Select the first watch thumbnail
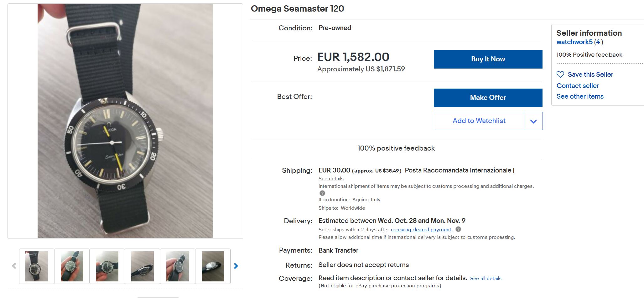Image resolution: width=644 pixels, height=298 pixels. click(37, 266)
